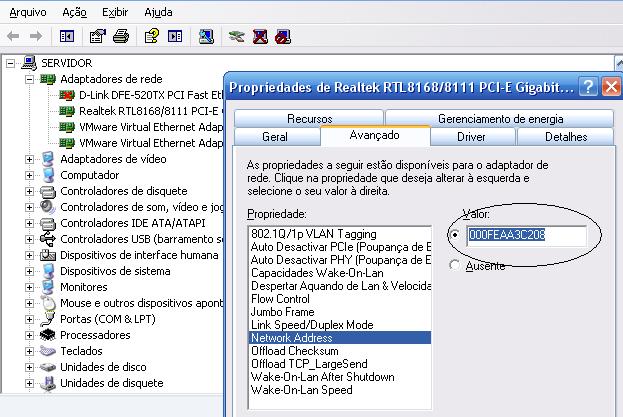Click the disabled D-Link adapter icon

click(x=67, y=95)
